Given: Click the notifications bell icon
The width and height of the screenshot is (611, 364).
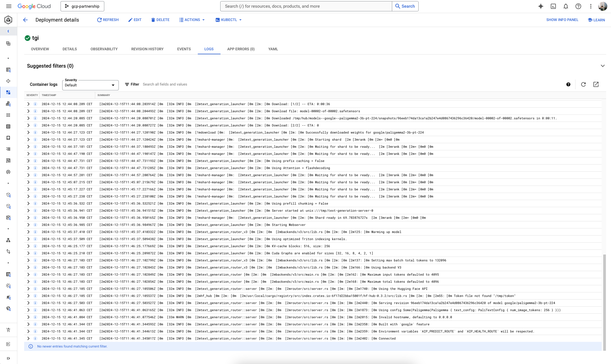Looking at the screenshot, I should tap(566, 6).
